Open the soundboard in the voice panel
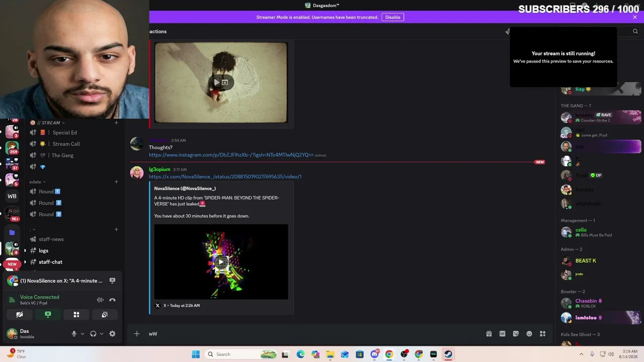The height and width of the screenshot is (362, 644). [105, 315]
